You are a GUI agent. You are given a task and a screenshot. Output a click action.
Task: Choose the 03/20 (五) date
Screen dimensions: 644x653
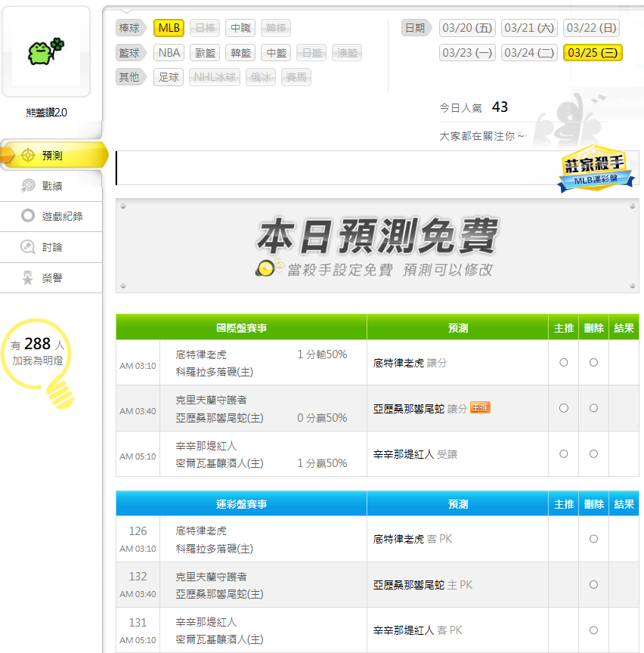467,28
